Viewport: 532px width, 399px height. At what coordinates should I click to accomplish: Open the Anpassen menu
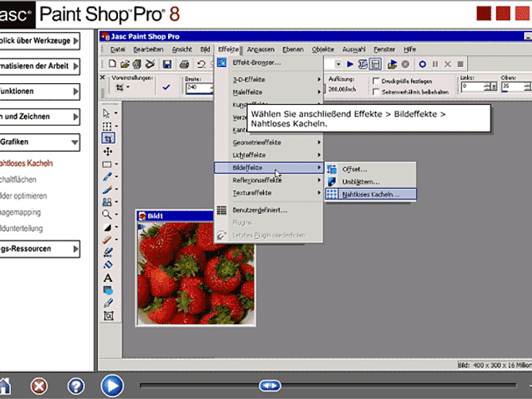261,49
